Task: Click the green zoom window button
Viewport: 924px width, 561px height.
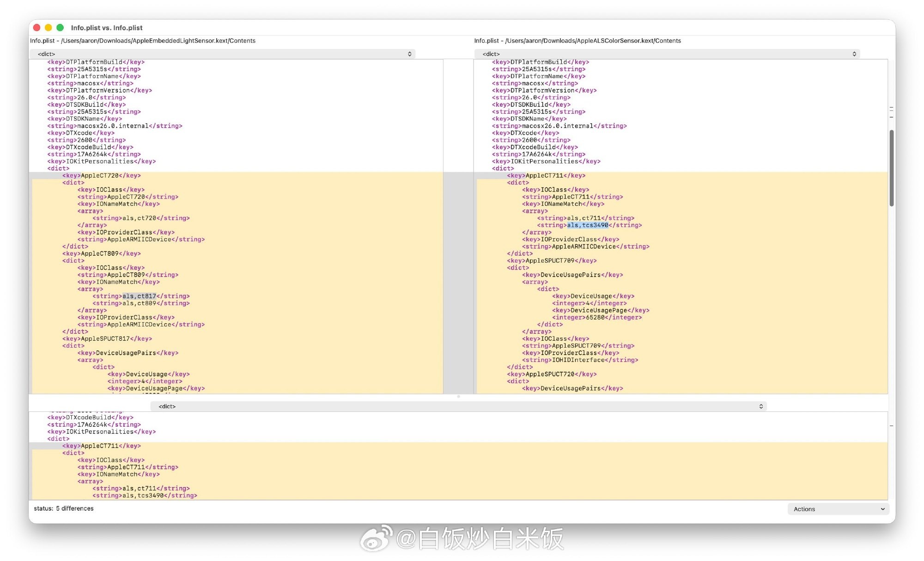Action: pos(60,28)
